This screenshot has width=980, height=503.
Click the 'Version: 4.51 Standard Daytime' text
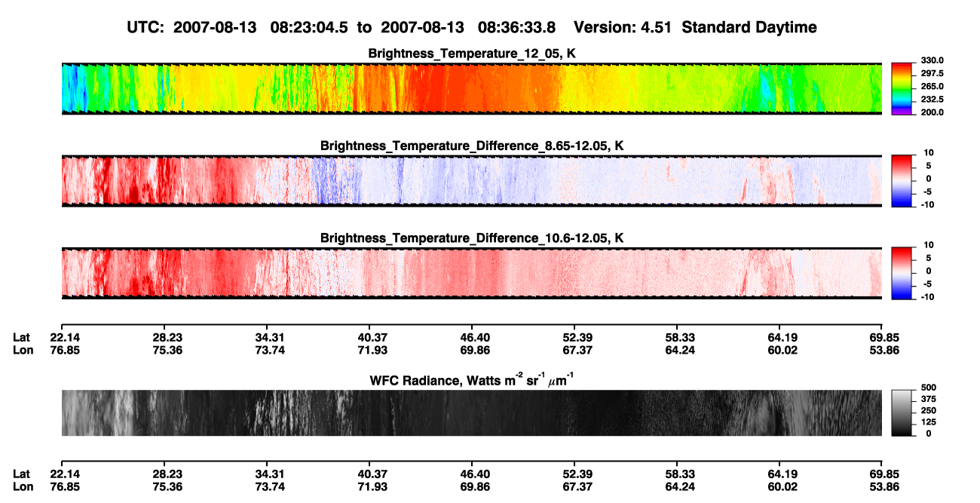pyautogui.click(x=695, y=27)
